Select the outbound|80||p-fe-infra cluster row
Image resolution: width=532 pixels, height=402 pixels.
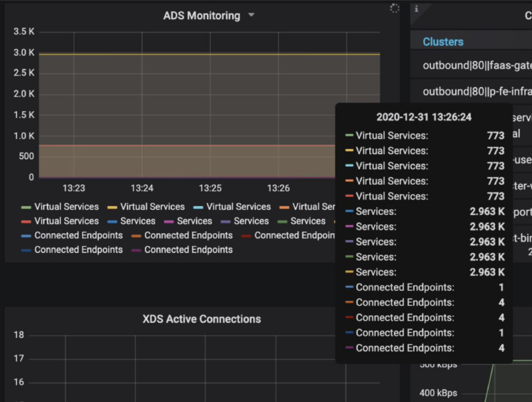[477, 92]
